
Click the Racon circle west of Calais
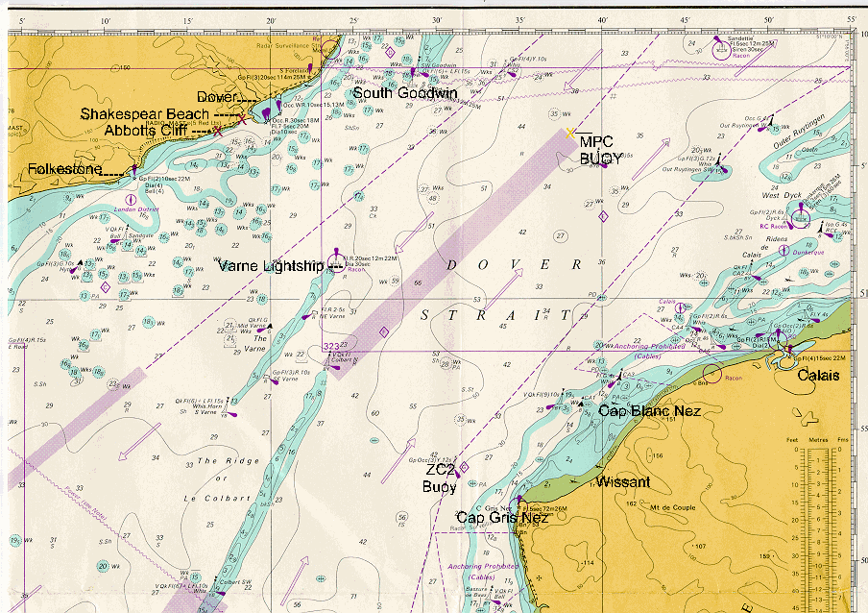click(x=712, y=373)
